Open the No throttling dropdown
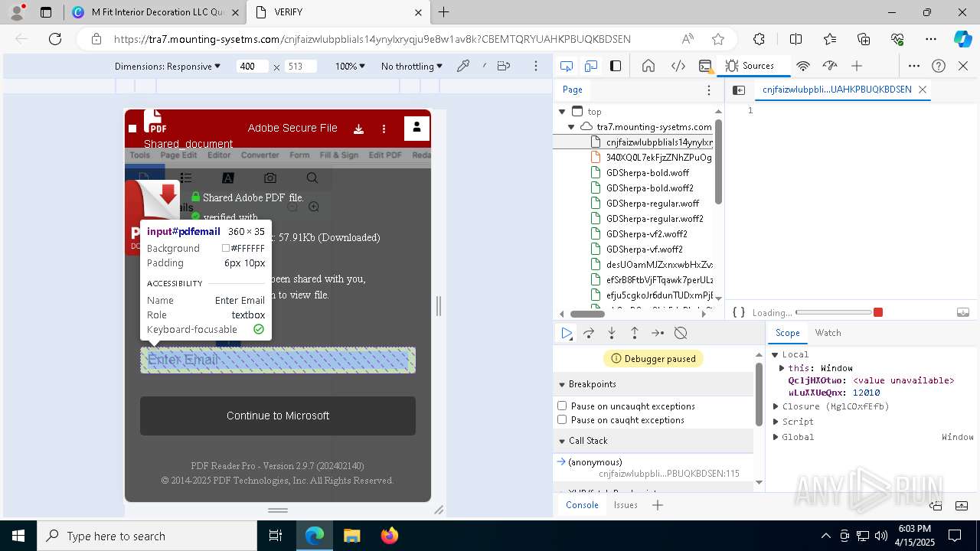 click(412, 67)
